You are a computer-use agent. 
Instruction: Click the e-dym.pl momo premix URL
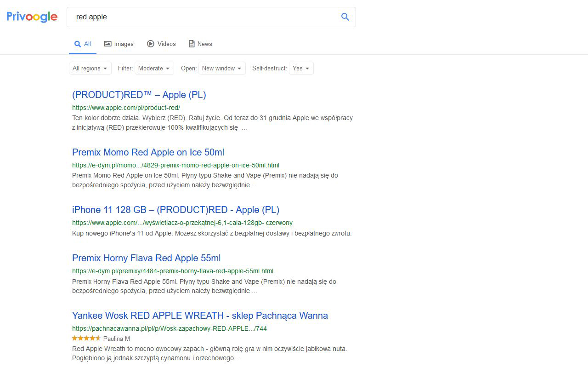click(175, 165)
